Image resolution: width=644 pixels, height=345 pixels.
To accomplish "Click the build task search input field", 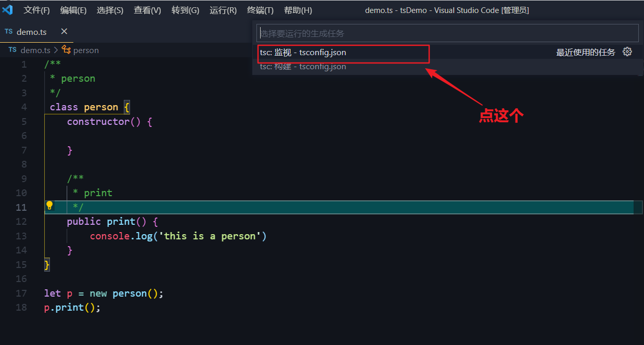I will tap(447, 33).
